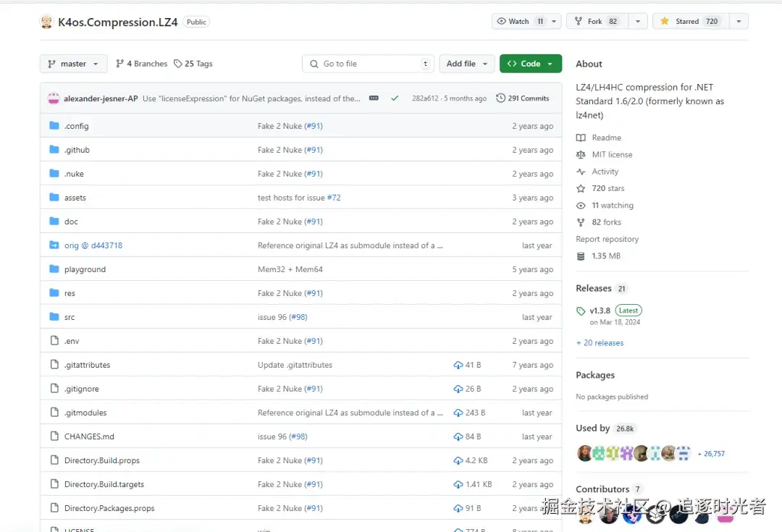Open 720 stars link
Viewport: 782px width, 532px height.
(x=607, y=188)
